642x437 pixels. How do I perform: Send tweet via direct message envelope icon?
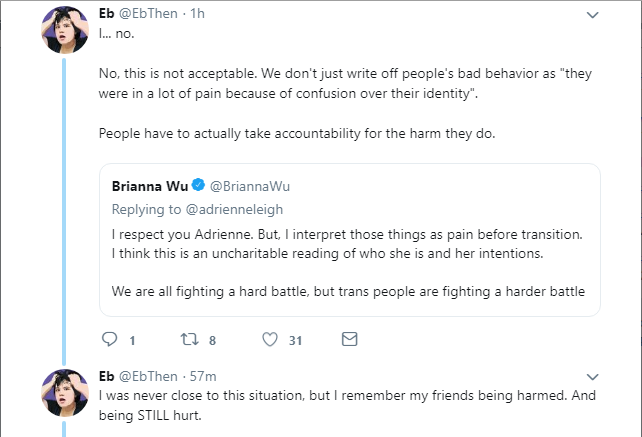tap(350, 339)
